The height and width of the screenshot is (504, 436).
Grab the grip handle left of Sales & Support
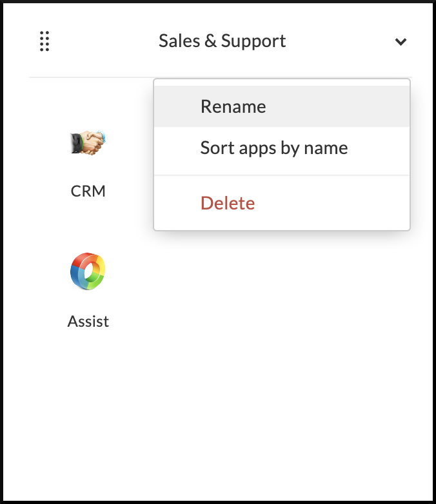pos(45,41)
